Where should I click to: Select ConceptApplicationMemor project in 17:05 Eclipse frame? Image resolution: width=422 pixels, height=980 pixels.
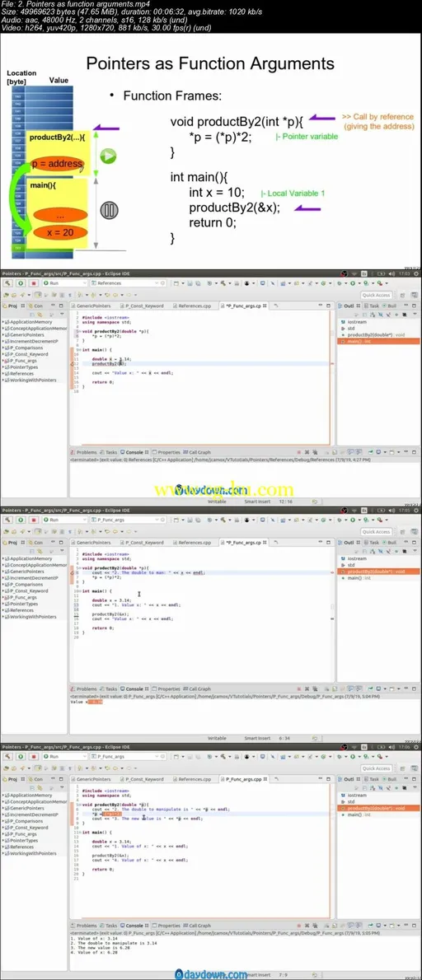coord(35,566)
